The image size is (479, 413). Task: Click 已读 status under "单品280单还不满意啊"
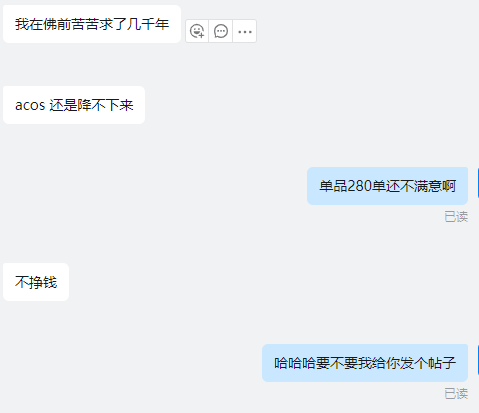point(456,217)
